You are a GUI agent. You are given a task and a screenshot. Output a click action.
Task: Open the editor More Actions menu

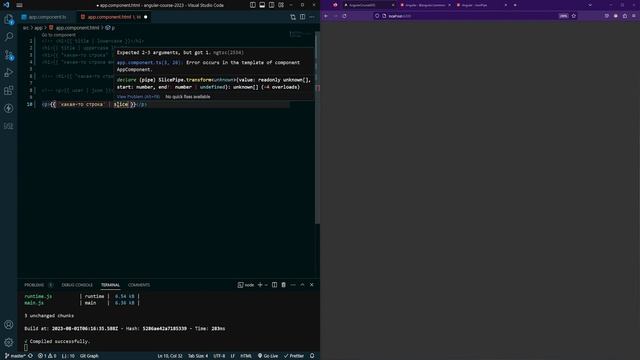tap(312, 17)
